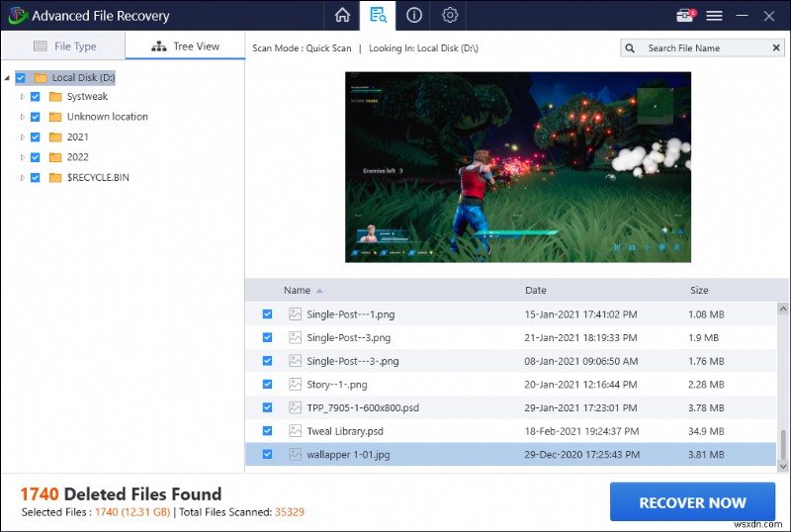Uncheck wallapper 1-01.jpg file checkbox
791x532 pixels.
267,454
